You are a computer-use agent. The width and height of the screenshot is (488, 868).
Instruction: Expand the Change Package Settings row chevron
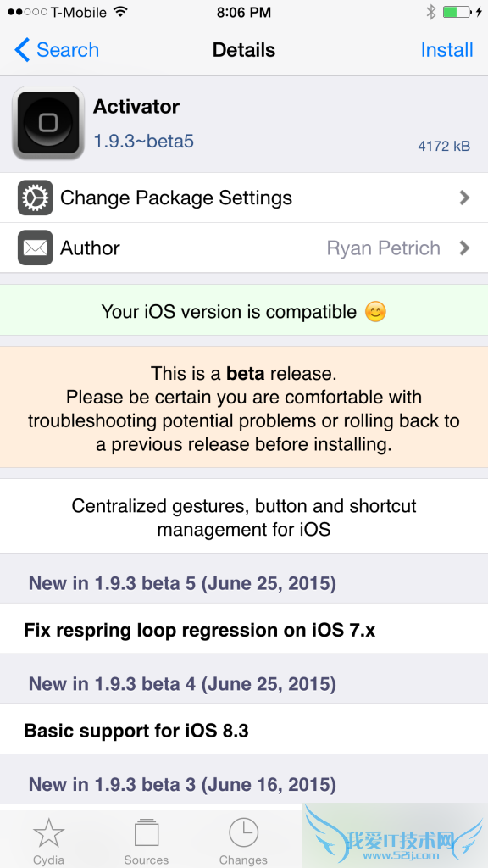click(x=464, y=197)
